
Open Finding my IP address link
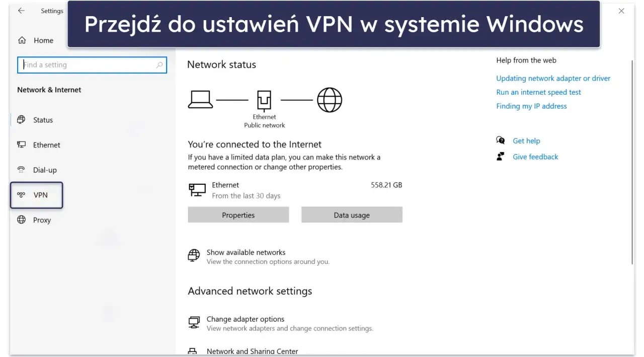tap(531, 106)
